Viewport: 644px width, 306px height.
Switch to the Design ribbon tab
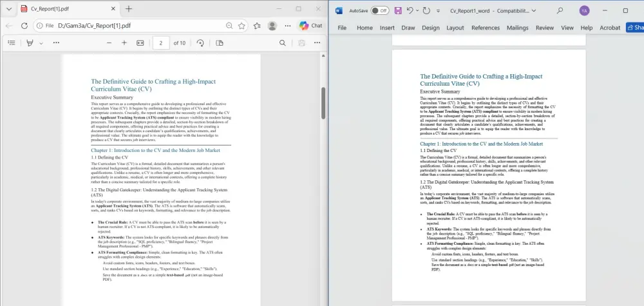430,28
